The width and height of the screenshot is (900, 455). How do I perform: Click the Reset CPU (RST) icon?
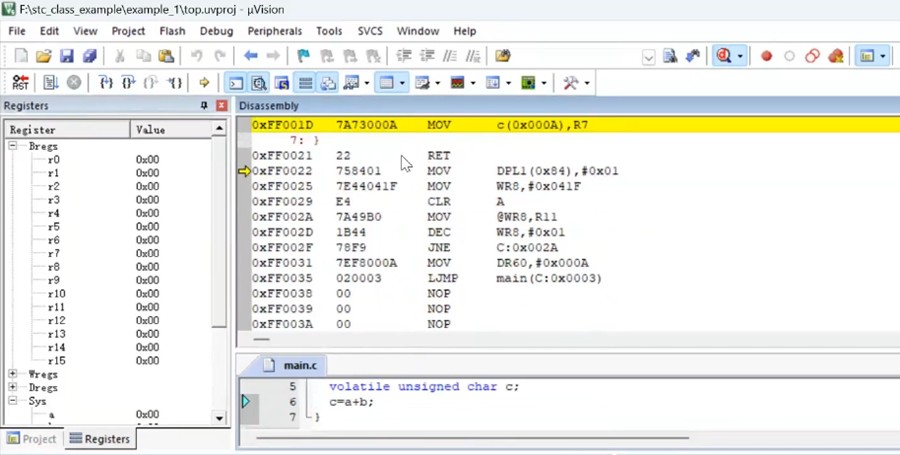[x=20, y=83]
